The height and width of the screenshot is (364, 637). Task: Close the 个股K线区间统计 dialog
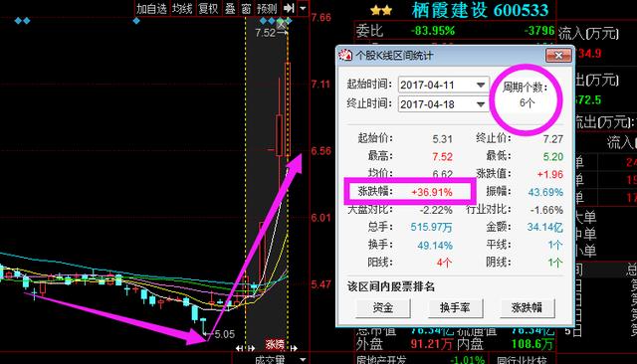click(x=558, y=55)
